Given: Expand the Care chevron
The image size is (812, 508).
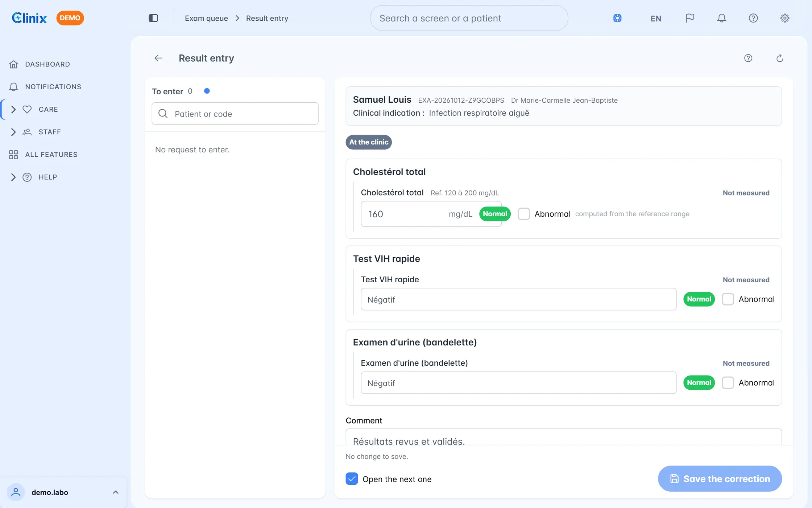Looking at the screenshot, I should [13, 109].
